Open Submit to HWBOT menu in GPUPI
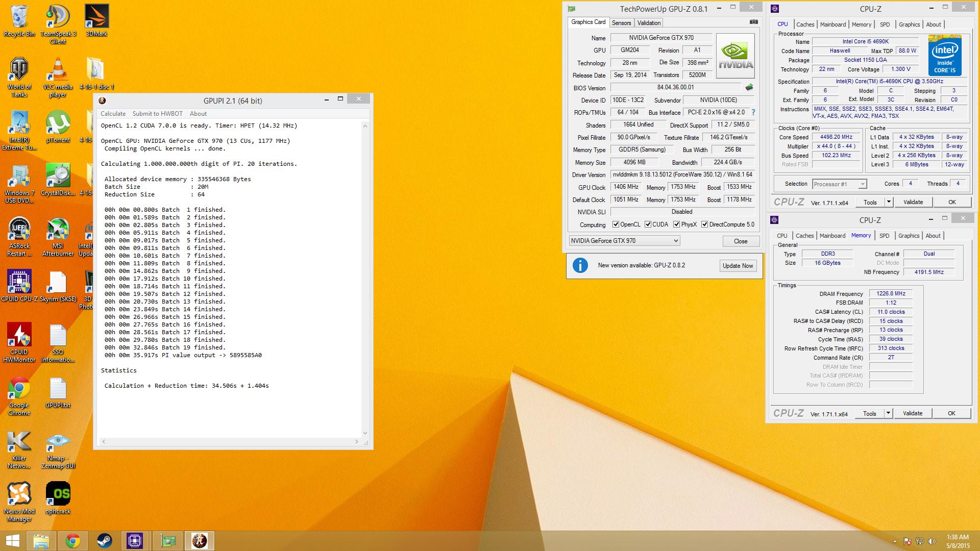Image resolution: width=980 pixels, height=551 pixels. [x=157, y=114]
